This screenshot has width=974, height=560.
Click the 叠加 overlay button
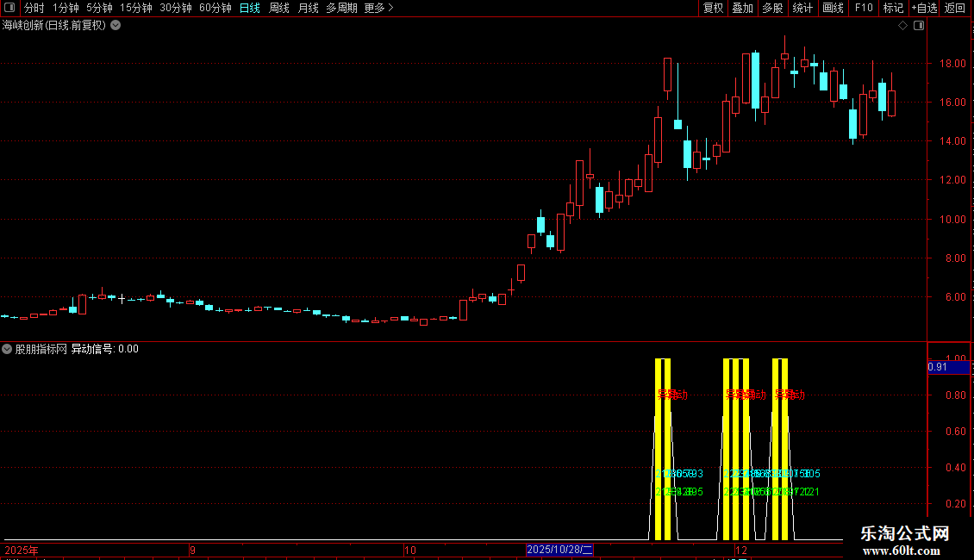pos(742,8)
